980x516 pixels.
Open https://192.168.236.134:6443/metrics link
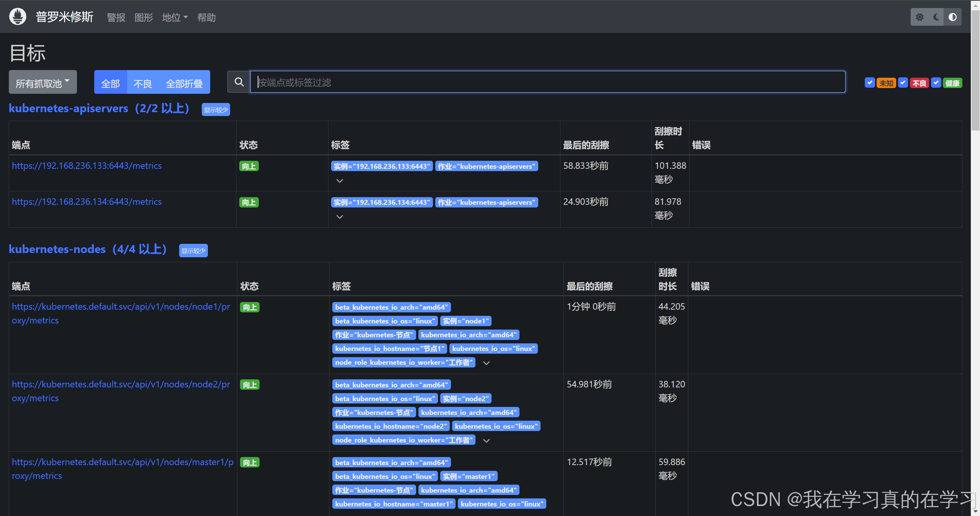tap(87, 202)
